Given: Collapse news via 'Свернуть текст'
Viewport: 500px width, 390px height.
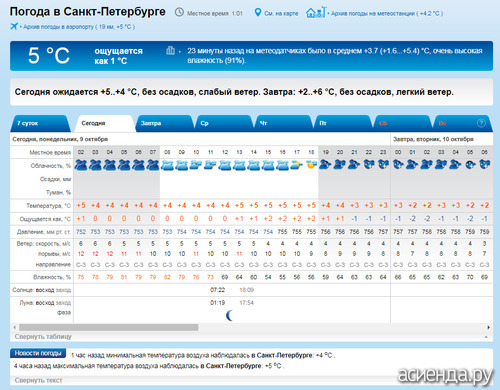Looking at the screenshot, I should coord(38,380).
